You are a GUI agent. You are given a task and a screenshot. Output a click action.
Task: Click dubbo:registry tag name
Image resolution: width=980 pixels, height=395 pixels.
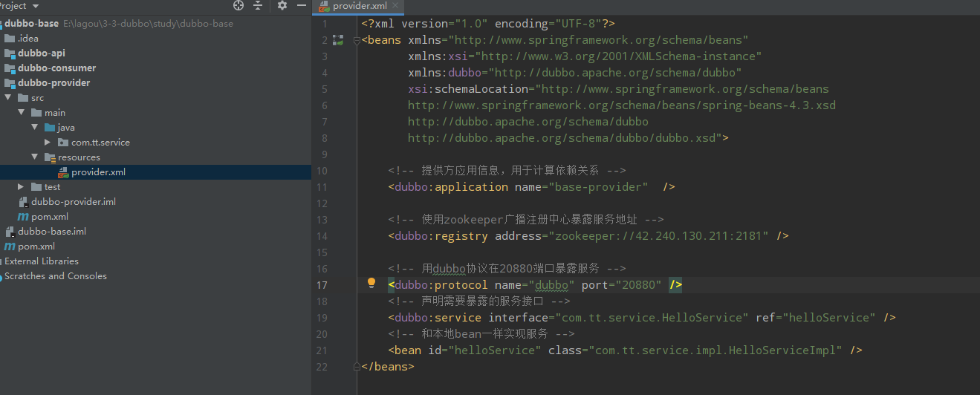click(x=441, y=236)
